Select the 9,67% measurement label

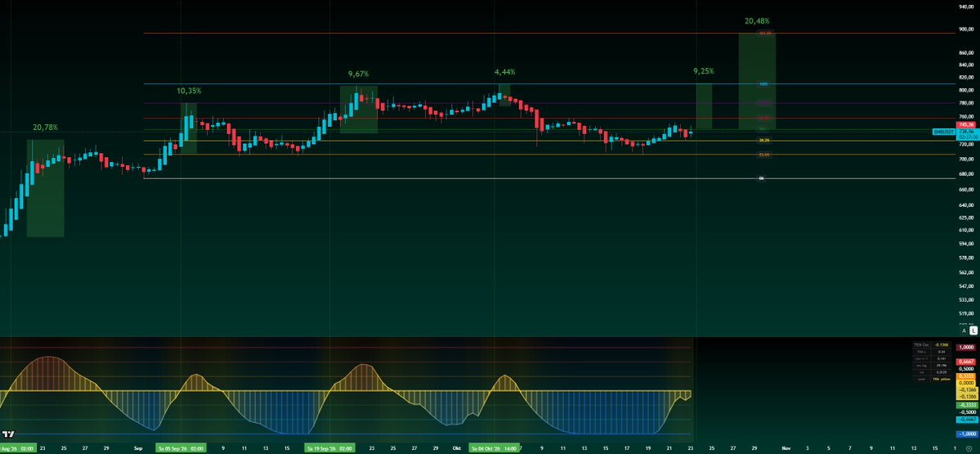point(360,74)
